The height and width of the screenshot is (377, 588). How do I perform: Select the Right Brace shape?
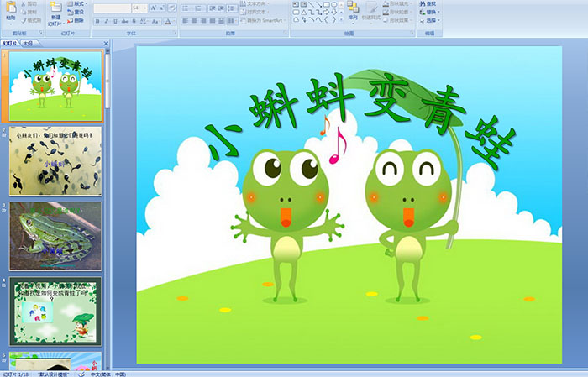click(333, 20)
